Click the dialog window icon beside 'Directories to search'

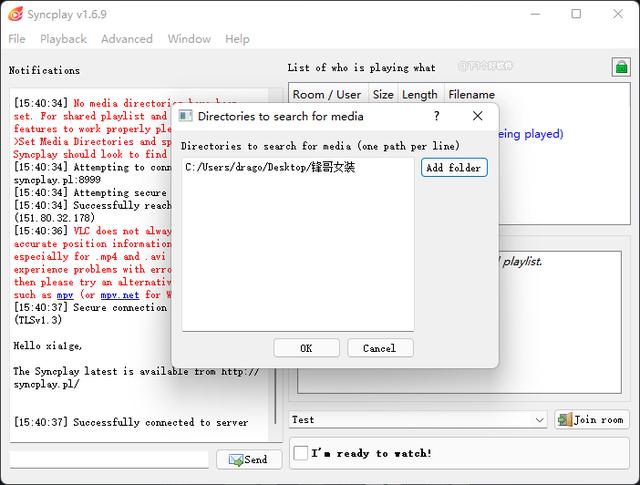tap(186, 116)
